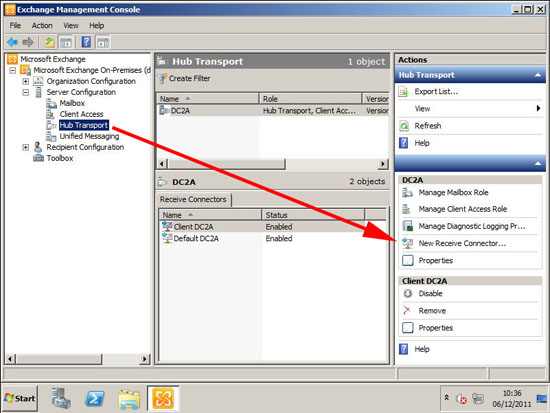Open the File menu

click(x=15, y=26)
